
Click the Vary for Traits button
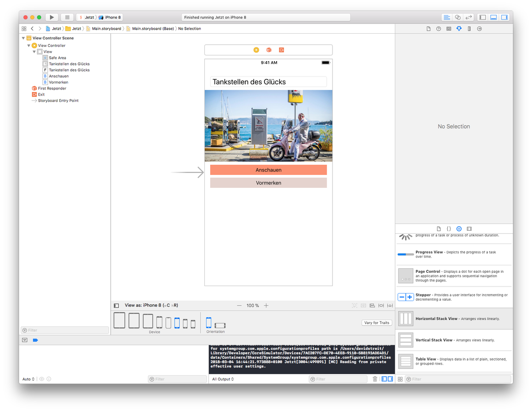click(376, 322)
